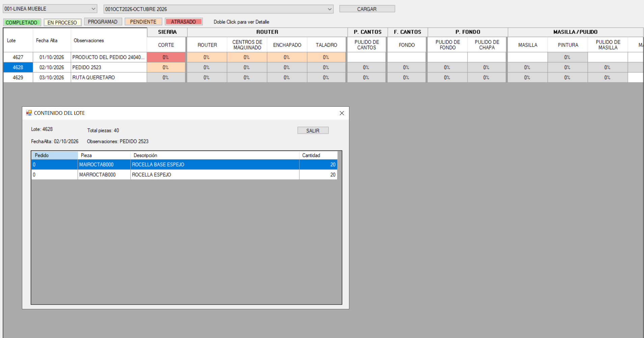Click the SIERRA group header
The width and height of the screenshot is (644, 338).
tap(167, 32)
